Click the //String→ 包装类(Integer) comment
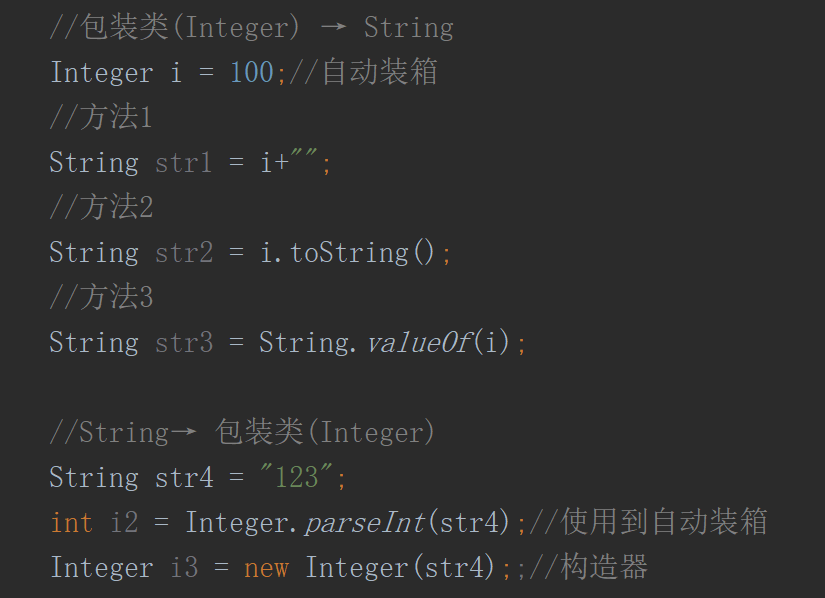 [x=243, y=433]
